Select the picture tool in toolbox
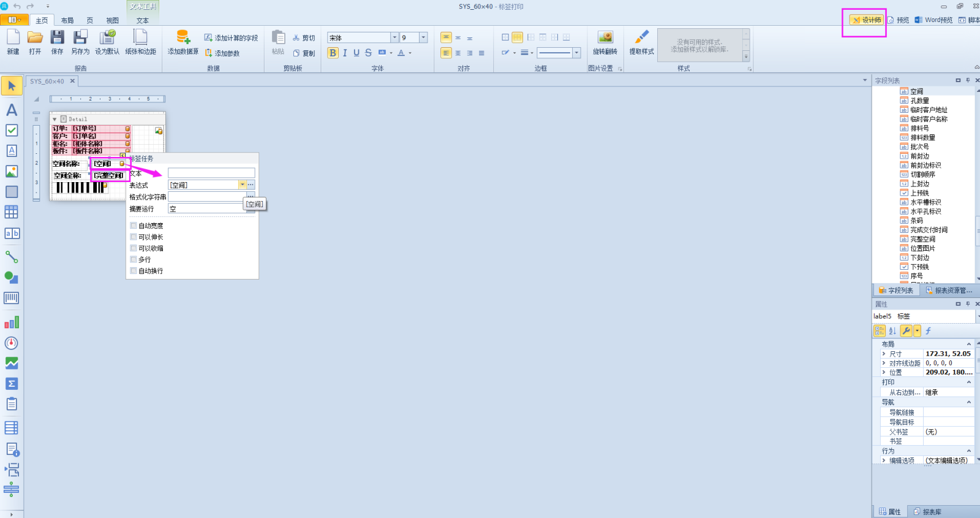Screen dimensions: 980x518 pos(12,172)
